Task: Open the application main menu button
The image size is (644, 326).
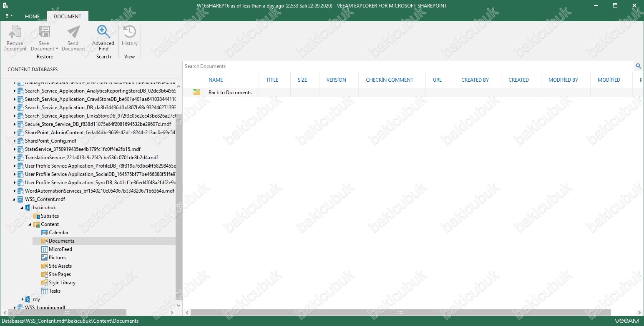Action: pos(9,16)
